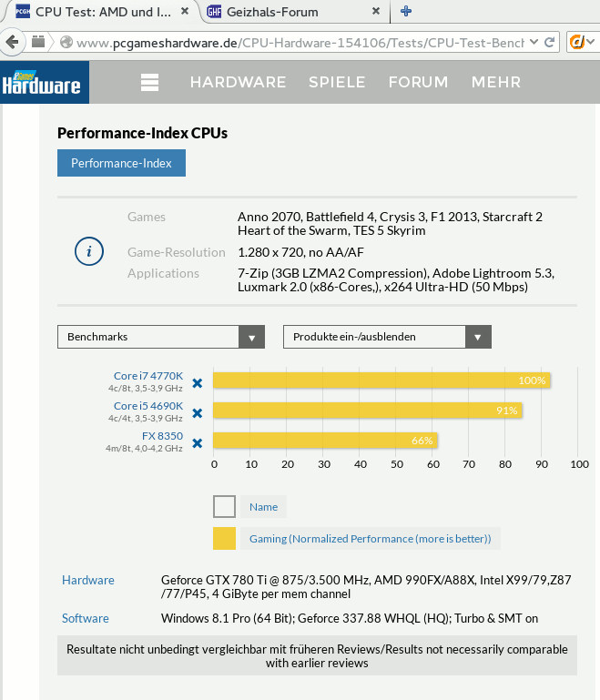This screenshot has height=700, width=600.
Task: Open the hamburger menu icon
Action: [x=150, y=82]
